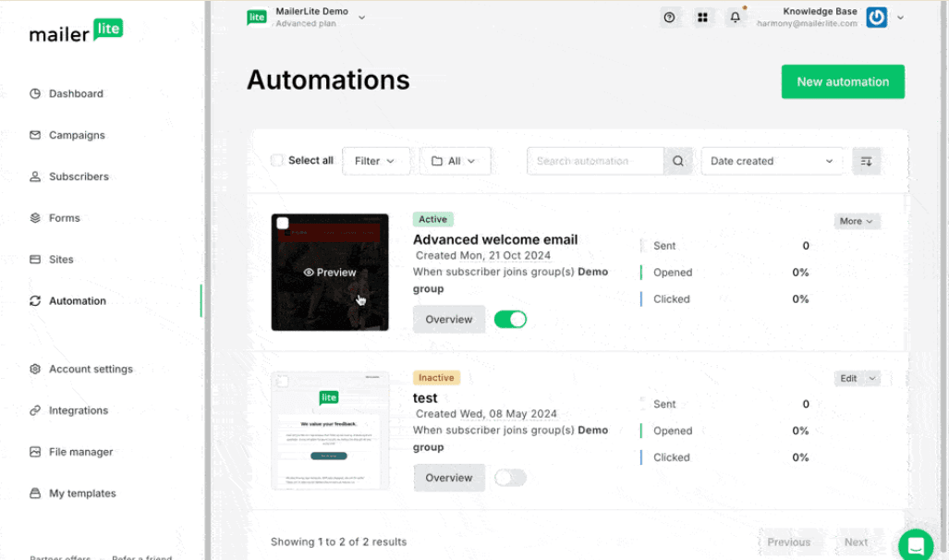Screen dimensions: 949x560
Task: Click Overview for the test automation
Action: [449, 478]
